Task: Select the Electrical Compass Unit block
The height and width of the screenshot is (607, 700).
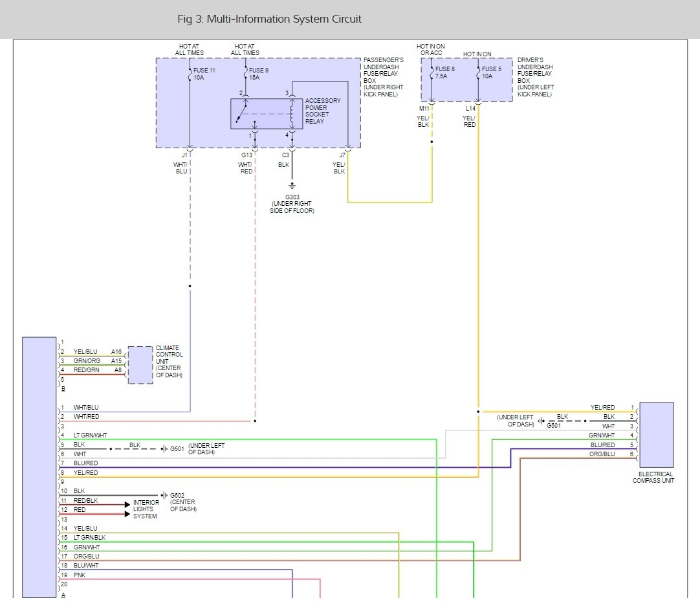Action: coord(656,435)
